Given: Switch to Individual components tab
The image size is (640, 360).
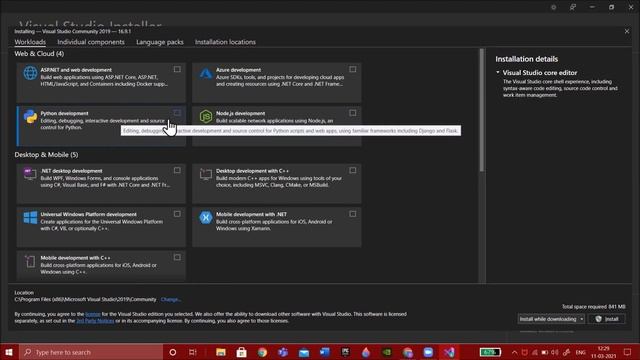Looking at the screenshot, I should [x=91, y=42].
